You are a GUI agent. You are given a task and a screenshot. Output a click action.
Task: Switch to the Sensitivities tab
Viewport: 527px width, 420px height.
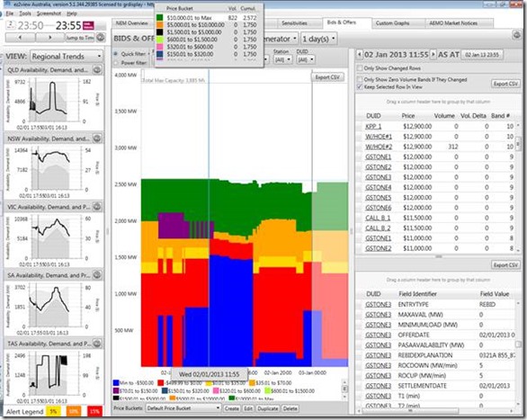pyautogui.click(x=294, y=23)
